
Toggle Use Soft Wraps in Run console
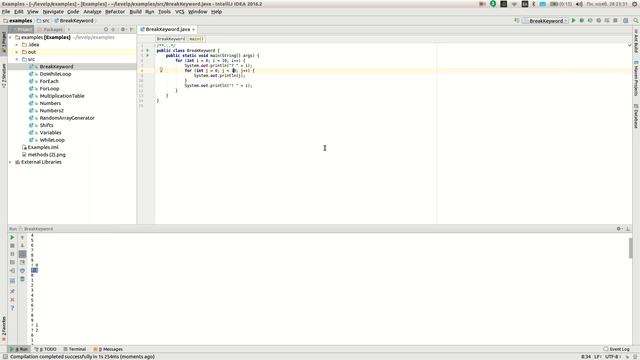coord(22,254)
